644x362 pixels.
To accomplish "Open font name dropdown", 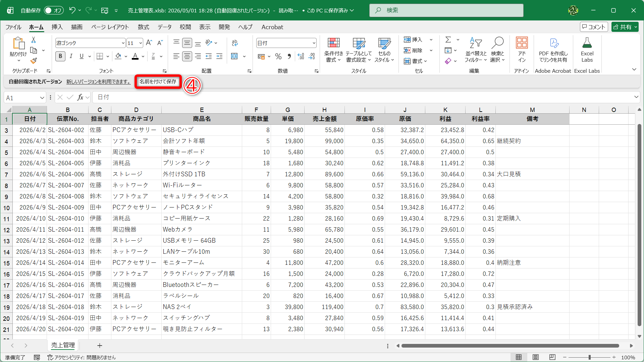I will coord(123,43).
